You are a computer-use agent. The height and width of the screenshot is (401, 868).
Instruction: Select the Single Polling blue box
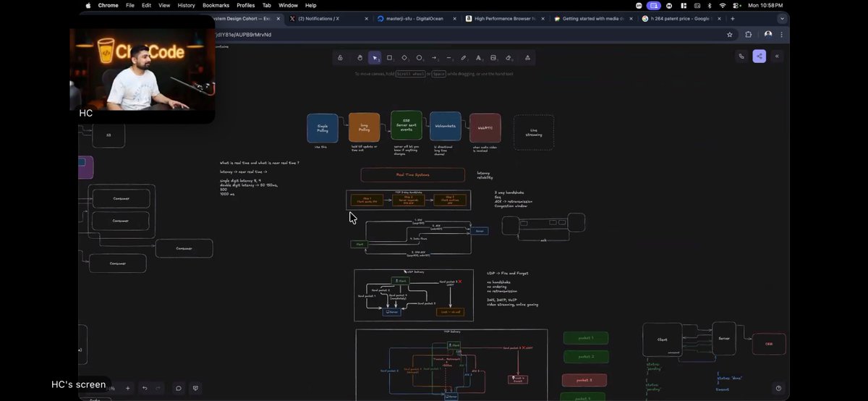tap(323, 128)
